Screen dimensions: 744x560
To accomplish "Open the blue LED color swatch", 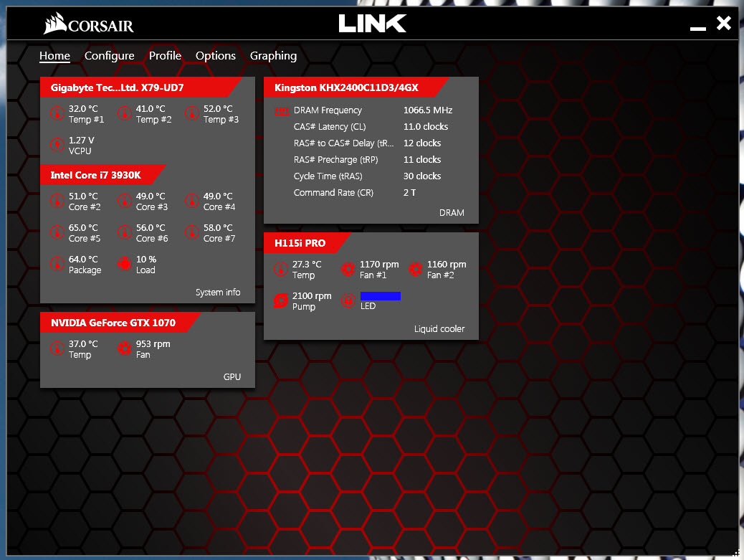I will (381, 296).
